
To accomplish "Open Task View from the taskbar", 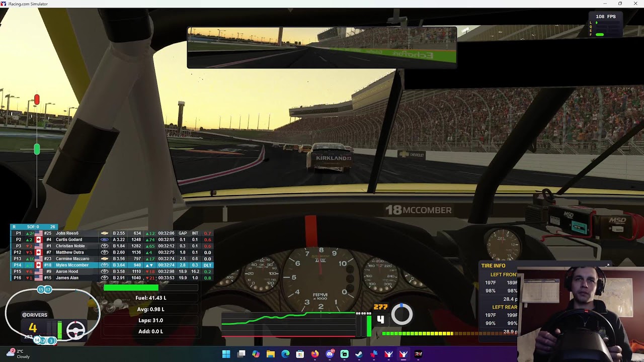I will tap(242, 354).
